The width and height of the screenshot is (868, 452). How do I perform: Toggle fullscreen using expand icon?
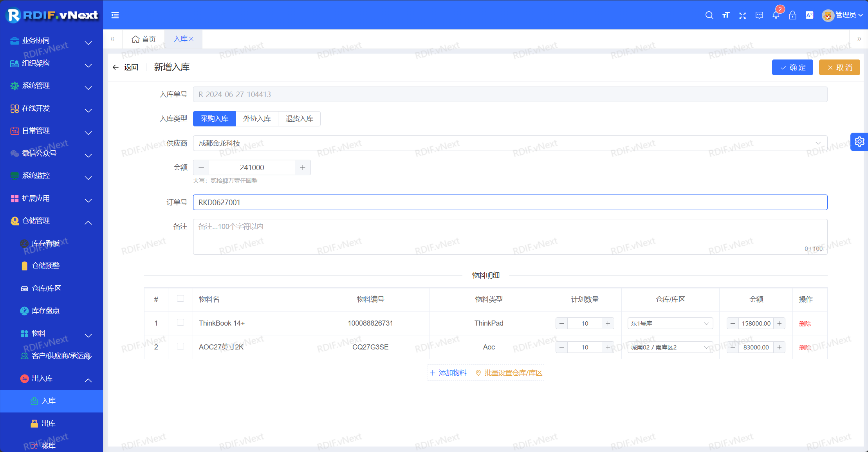pos(742,15)
